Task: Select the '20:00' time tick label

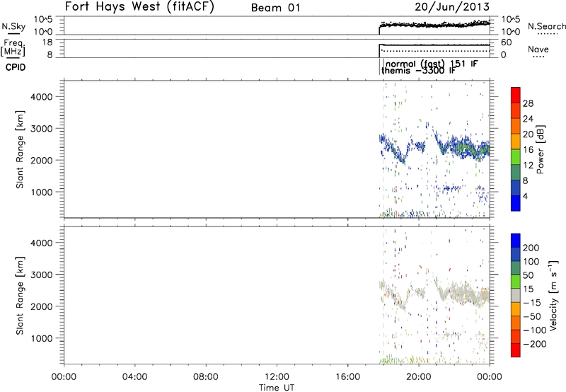Action: 419,377
